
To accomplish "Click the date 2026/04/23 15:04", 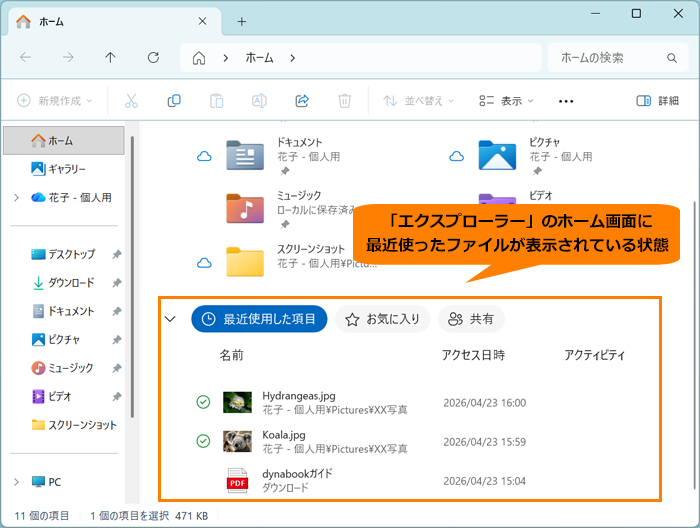I will pyautogui.click(x=484, y=481).
